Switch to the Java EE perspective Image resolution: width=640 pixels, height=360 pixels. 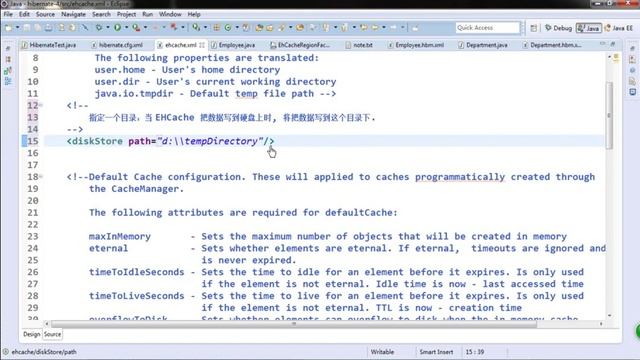click(619, 28)
